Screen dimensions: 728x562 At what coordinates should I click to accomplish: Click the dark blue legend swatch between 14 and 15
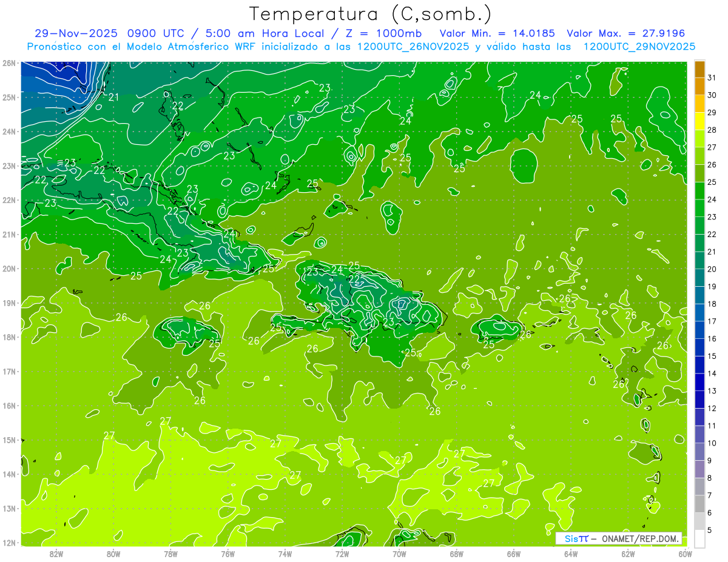point(699,366)
